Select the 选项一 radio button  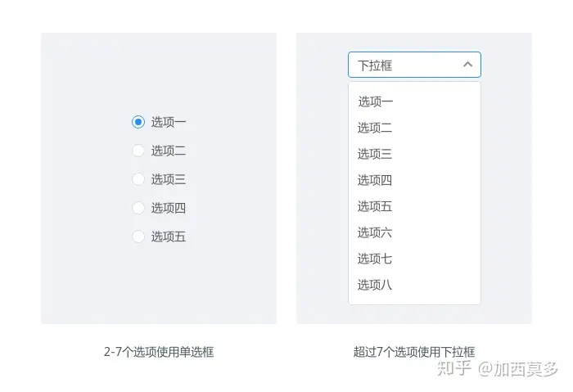[x=138, y=122]
